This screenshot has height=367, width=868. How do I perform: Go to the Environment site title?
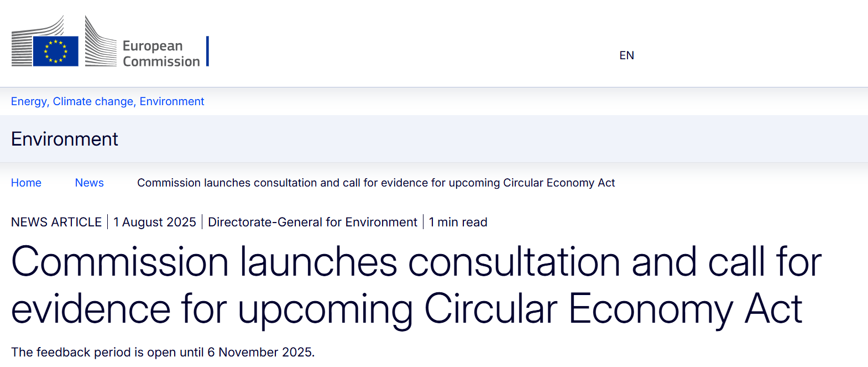coord(65,139)
